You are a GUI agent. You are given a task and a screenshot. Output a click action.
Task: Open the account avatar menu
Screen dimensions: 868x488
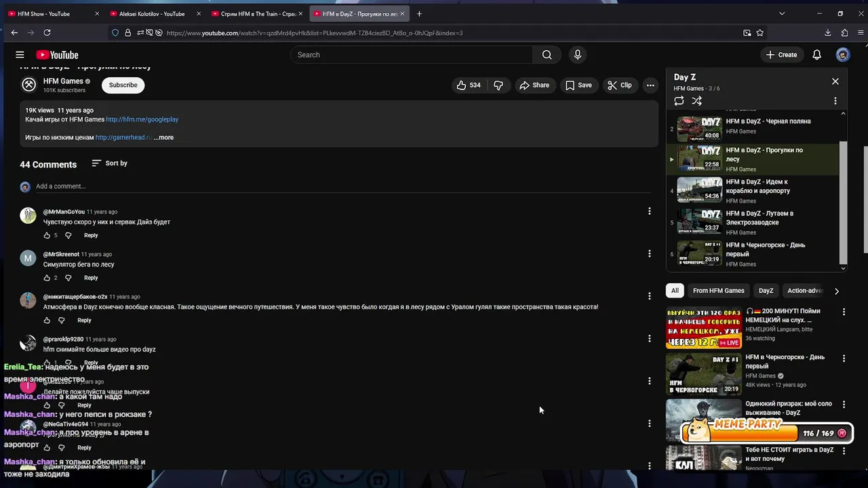tap(843, 55)
